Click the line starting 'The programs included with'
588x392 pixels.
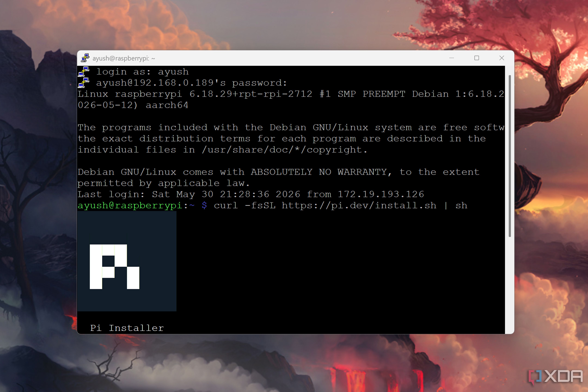coord(291,128)
